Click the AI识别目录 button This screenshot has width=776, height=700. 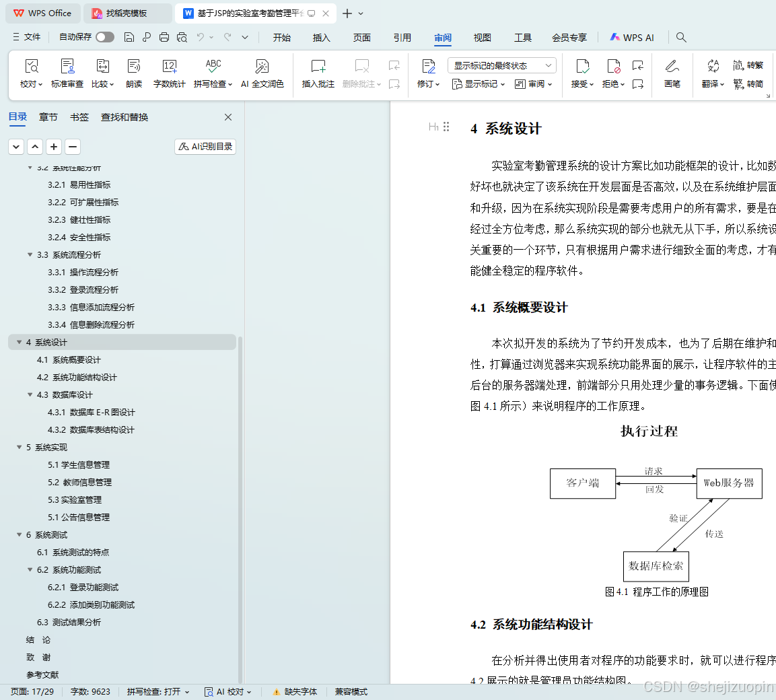pos(205,146)
